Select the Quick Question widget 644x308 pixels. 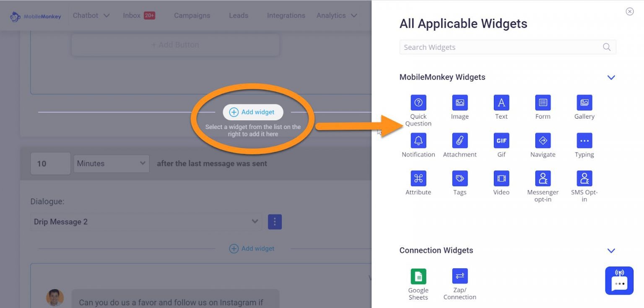click(418, 103)
